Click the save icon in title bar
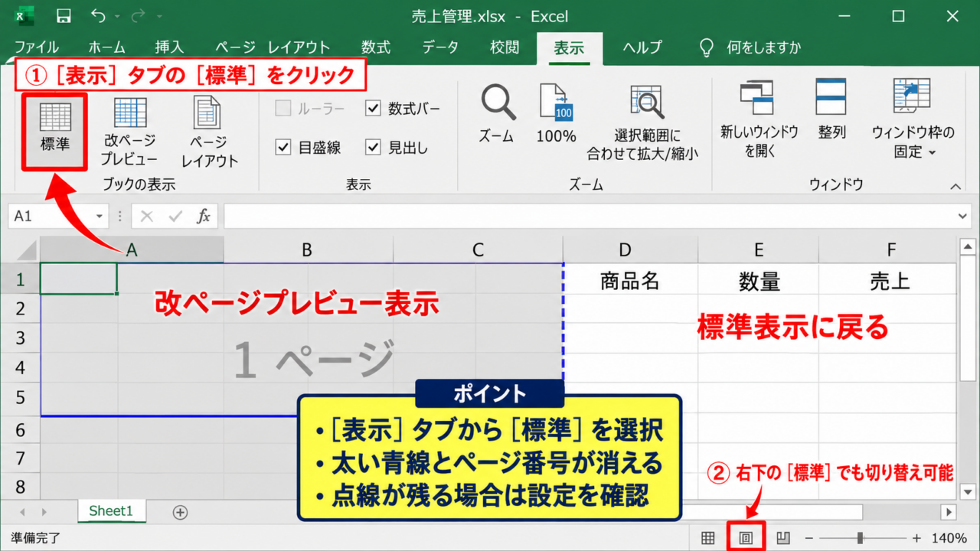 (x=64, y=16)
